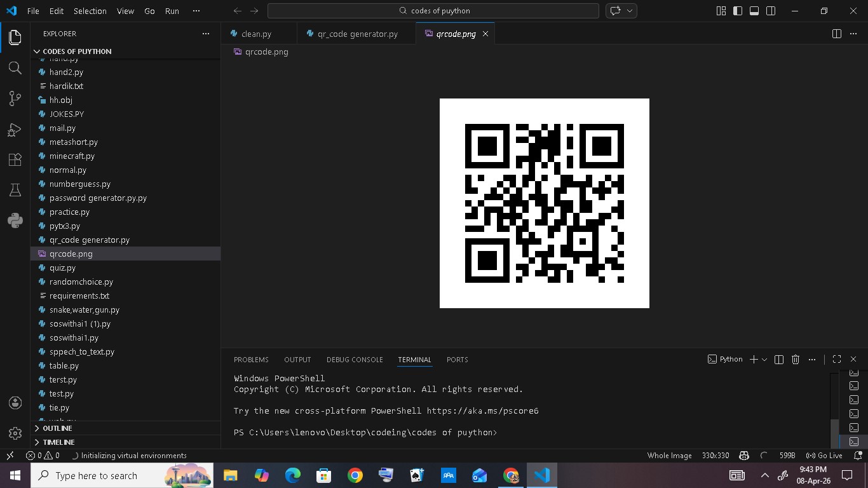868x488 pixels.
Task: Customize layout icon in title bar
Action: pos(721,11)
